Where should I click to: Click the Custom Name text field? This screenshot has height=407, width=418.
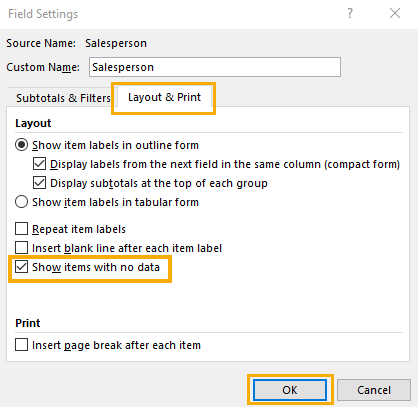[x=215, y=67]
